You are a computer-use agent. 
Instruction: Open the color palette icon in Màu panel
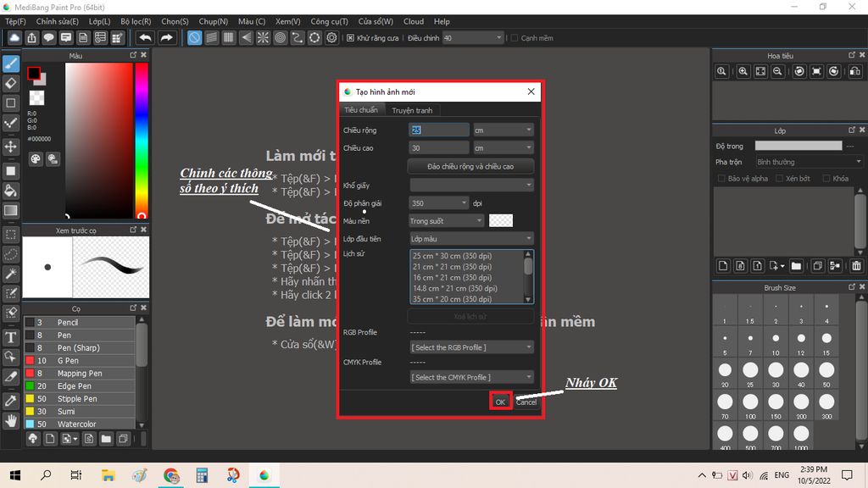[x=36, y=159]
